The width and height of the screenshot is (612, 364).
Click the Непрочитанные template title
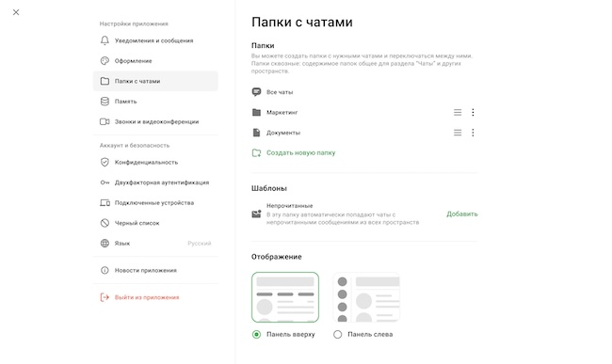pyautogui.click(x=290, y=205)
